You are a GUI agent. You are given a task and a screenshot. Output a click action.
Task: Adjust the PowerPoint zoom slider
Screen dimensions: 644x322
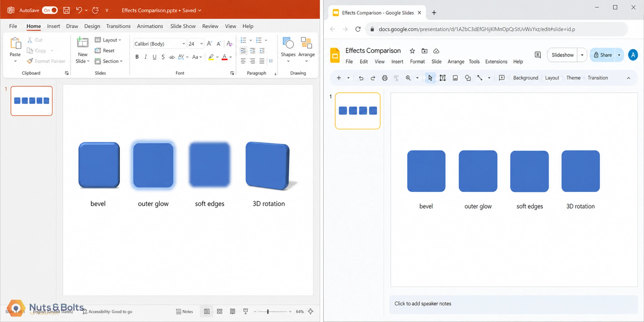[268, 312]
